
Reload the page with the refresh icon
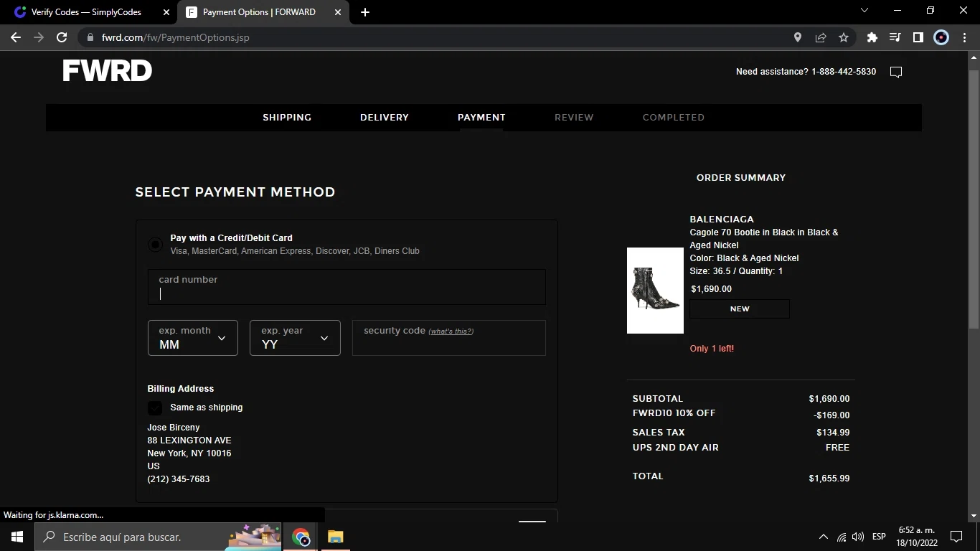(62, 37)
